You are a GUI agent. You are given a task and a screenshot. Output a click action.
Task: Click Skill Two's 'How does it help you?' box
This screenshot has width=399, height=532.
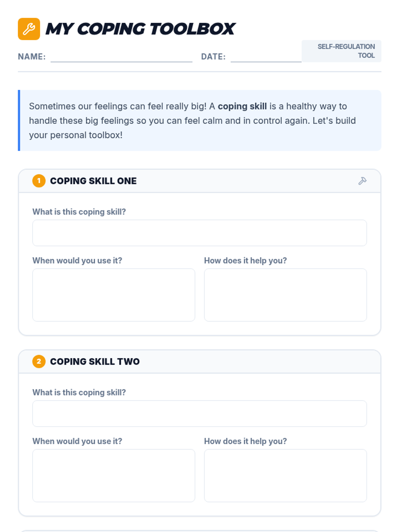[x=286, y=475]
